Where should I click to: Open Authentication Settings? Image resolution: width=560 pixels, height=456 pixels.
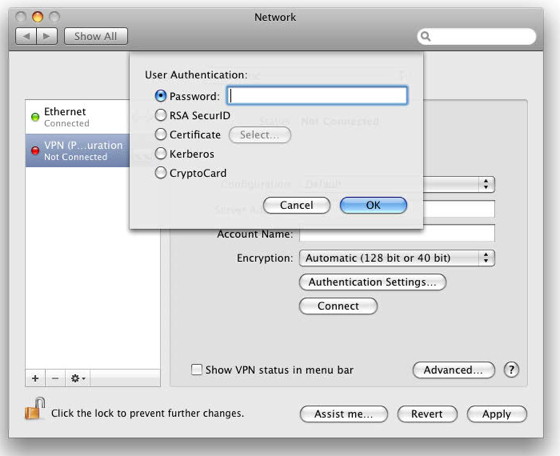pyautogui.click(x=372, y=282)
